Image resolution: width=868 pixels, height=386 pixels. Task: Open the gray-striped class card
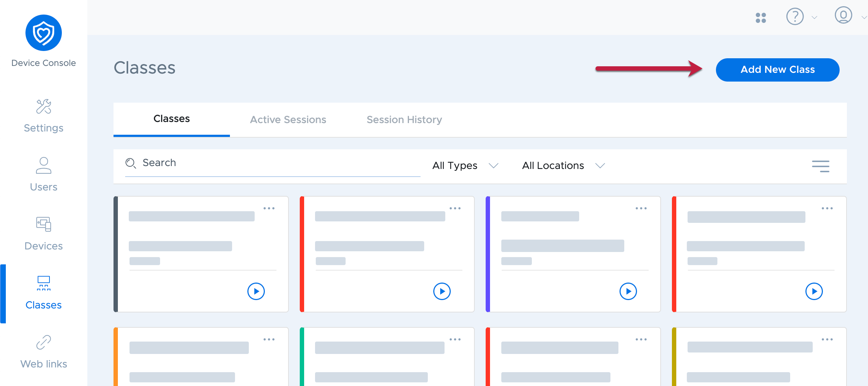pos(201,254)
